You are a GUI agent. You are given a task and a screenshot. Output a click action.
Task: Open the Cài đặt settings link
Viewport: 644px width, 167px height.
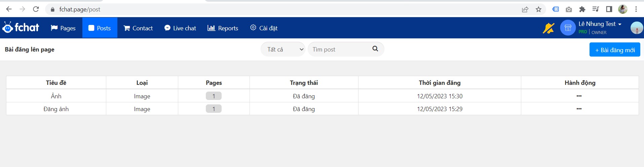[x=264, y=28]
